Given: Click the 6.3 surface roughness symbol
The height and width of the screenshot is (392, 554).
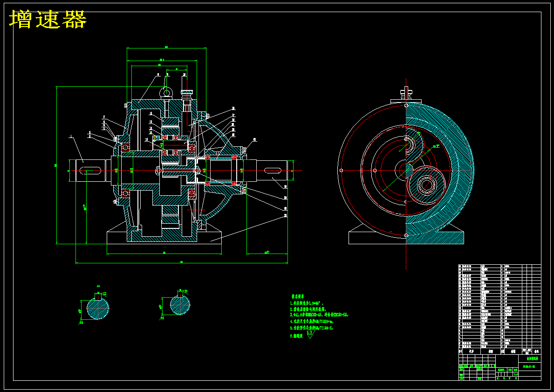Looking at the screenshot, I should (310, 334).
